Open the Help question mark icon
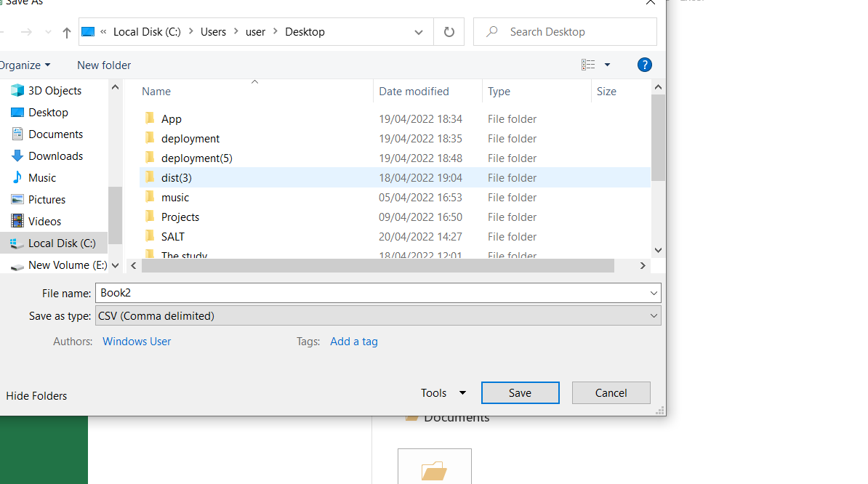Screen dimensions: 868x484 (644, 65)
